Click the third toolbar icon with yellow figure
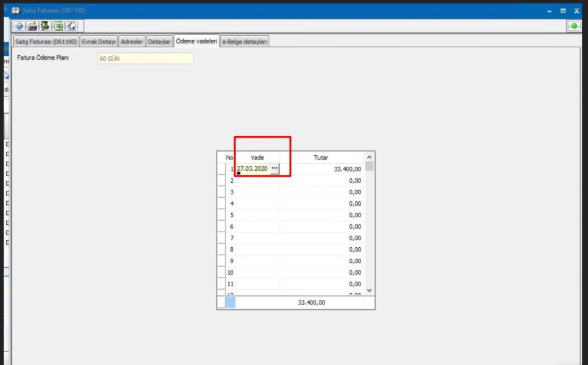The image size is (588, 365). pyautogui.click(x=45, y=26)
